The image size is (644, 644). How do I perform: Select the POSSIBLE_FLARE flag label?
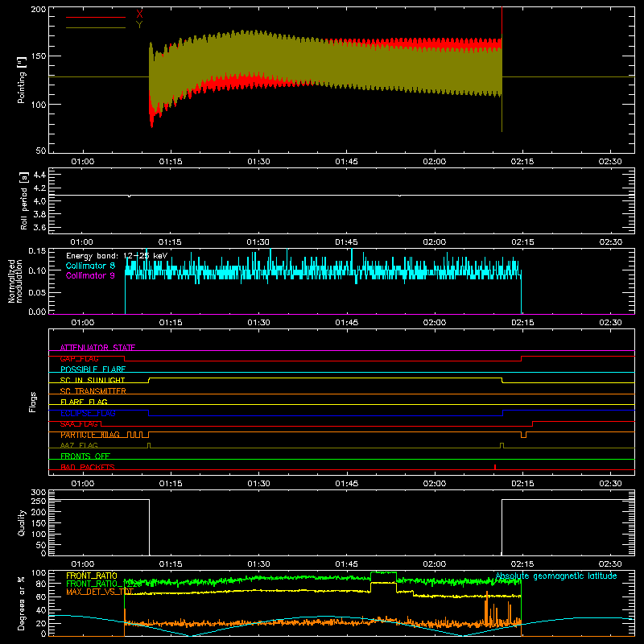(x=93, y=369)
